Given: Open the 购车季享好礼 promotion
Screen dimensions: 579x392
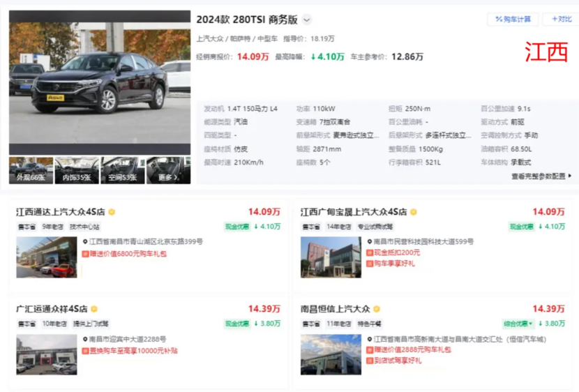Looking at the screenshot, I should 394,264.
